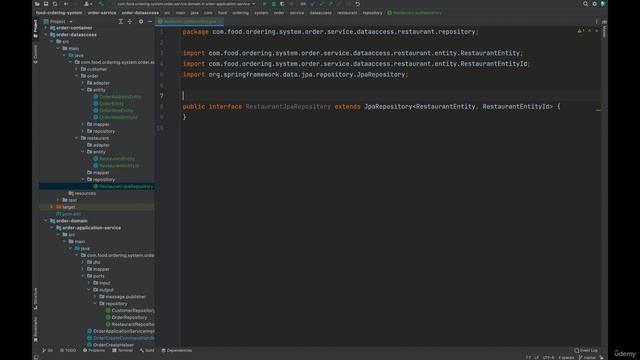
Task: Open the Event Log
Action: pyautogui.click(x=586, y=351)
